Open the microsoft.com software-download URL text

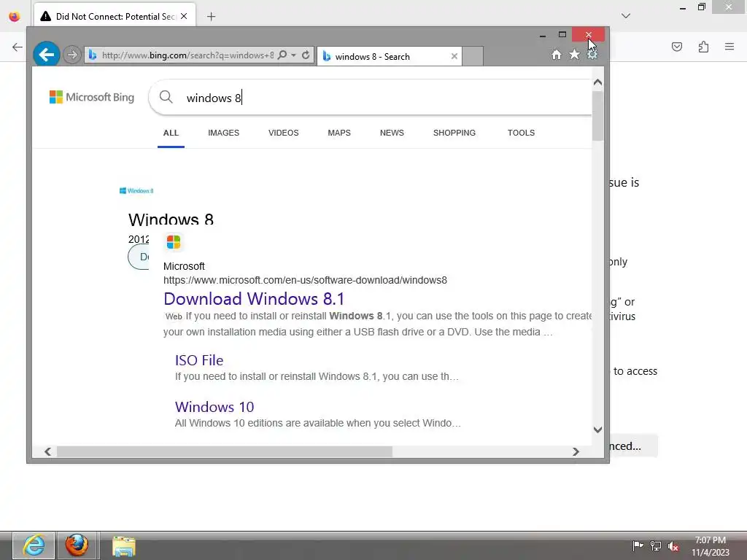[x=305, y=280]
